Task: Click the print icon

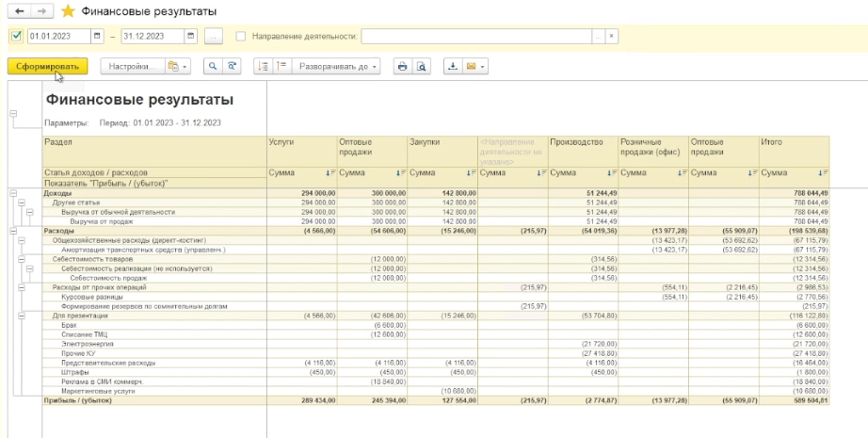Action: [402, 67]
